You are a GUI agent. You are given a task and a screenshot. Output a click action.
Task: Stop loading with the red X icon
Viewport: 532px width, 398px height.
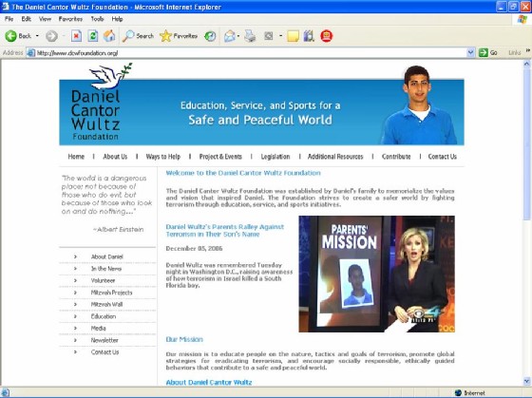pos(76,36)
